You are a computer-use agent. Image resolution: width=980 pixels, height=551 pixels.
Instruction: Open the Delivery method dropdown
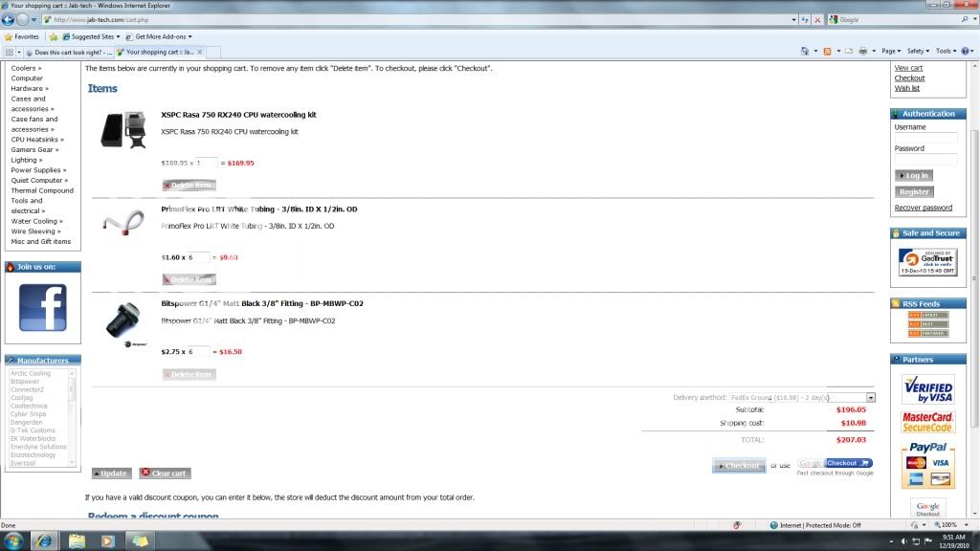coord(803,397)
